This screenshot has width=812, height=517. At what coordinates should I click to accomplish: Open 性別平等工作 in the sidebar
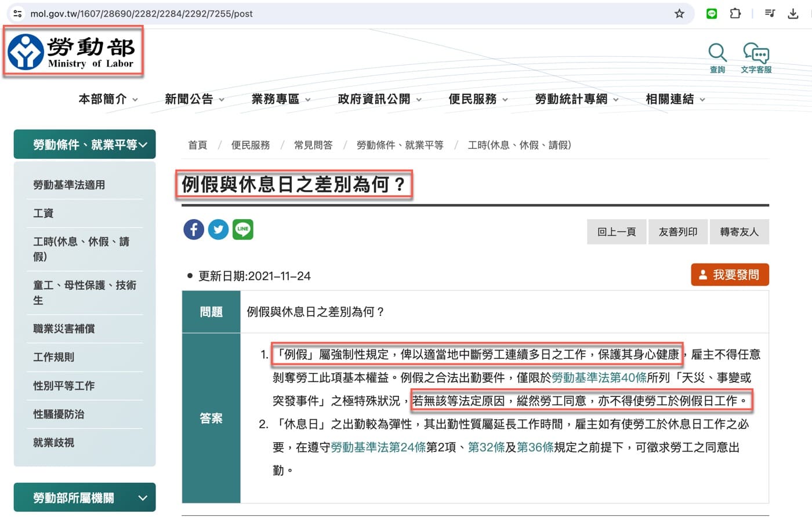(64, 385)
